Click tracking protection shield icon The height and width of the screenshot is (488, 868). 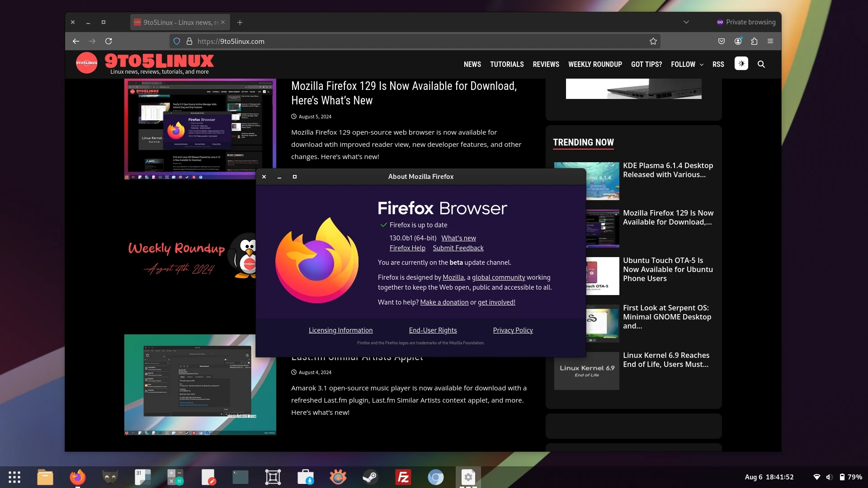tap(177, 41)
